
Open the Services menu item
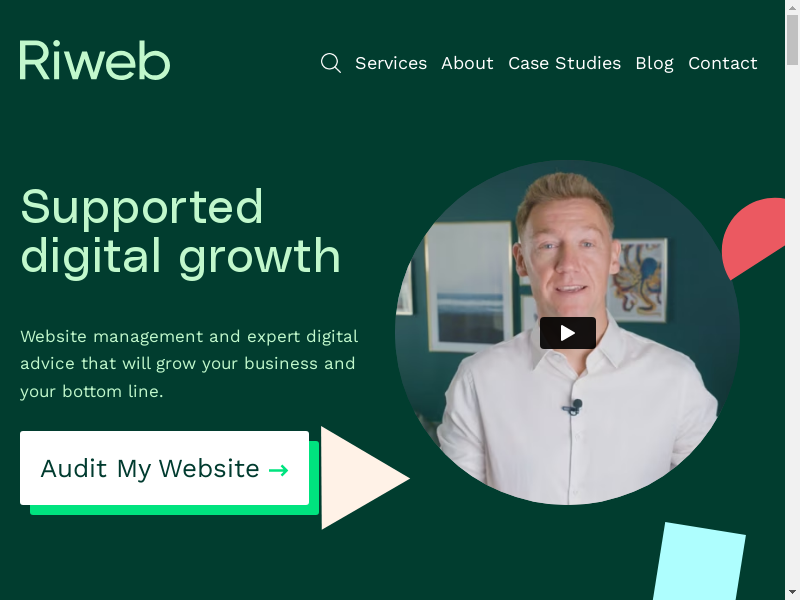[x=391, y=63]
